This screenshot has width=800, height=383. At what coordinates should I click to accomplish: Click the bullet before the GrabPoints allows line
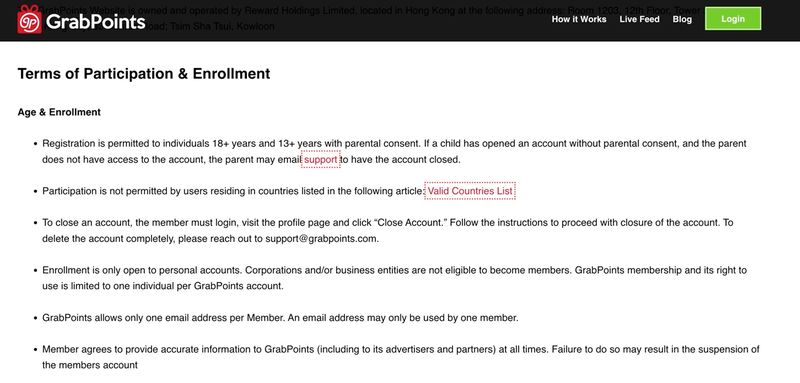[x=35, y=318]
